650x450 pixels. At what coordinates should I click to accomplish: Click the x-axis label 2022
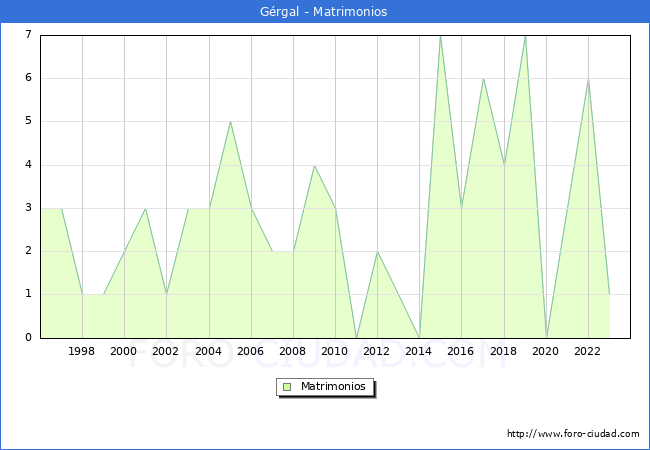click(587, 351)
